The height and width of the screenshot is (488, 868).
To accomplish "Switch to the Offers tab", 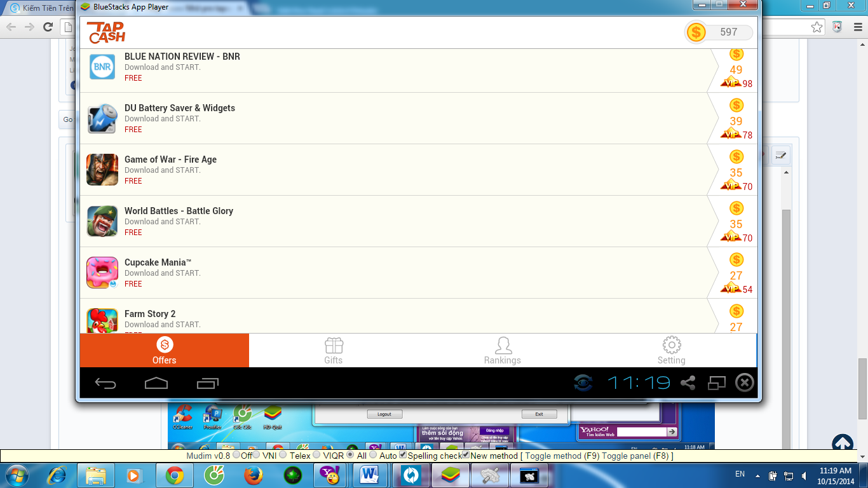I will pyautogui.click(x=165, y=350).
